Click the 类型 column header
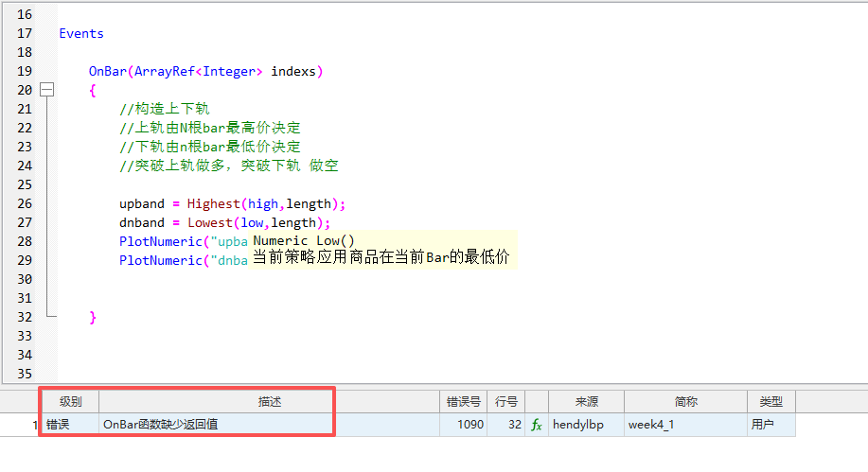Image resolution: width=868 pixels, height=472 pixels. [x=771, y=402]
